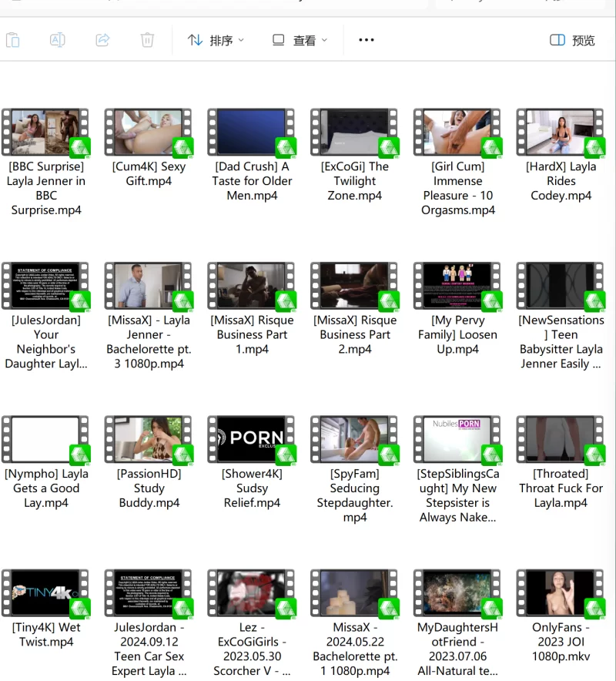Screen dimensions: 616x681
Task: Click the file name starting '[NewSensations] Teen Babysitter'
Action: [561, 342]
